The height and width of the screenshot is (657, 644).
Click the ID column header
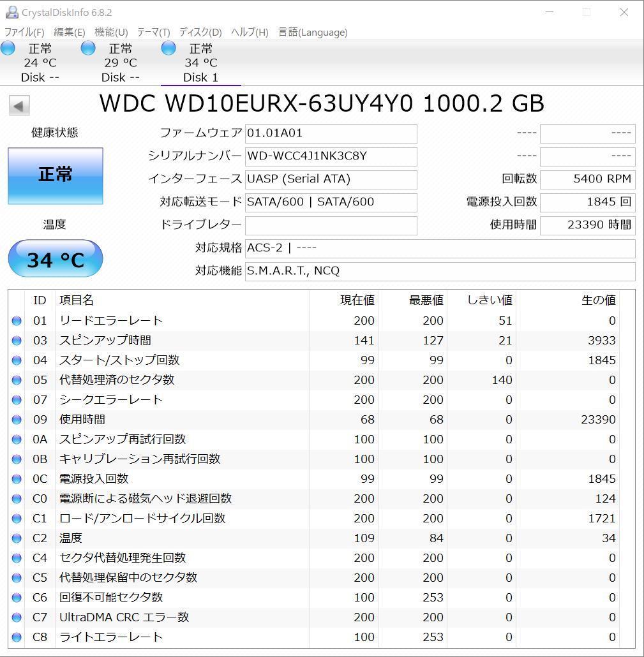pyautogui.click(x=40, y=300)
